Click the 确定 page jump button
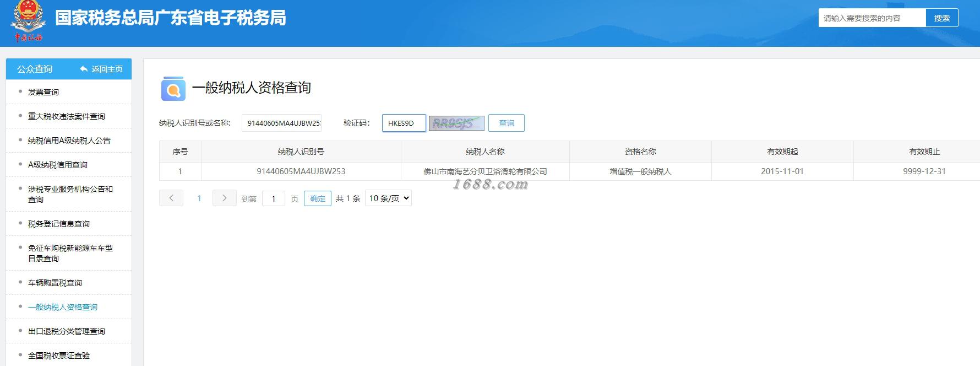The height and width of the screenshot is (366, 980). pos(318,198)
